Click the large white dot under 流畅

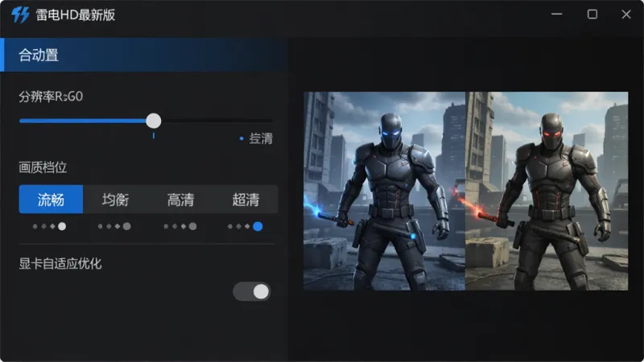[62, 226]
